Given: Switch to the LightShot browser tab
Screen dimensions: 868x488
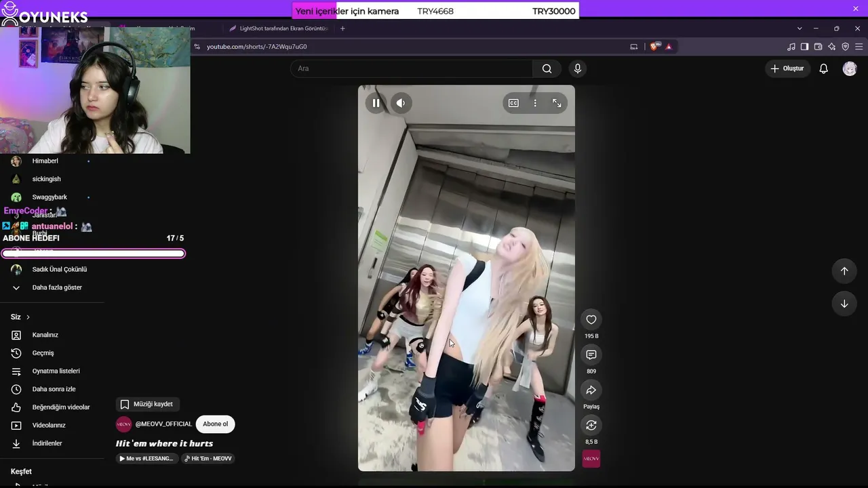Looking at the screenshot, I should tap(279, 28).
